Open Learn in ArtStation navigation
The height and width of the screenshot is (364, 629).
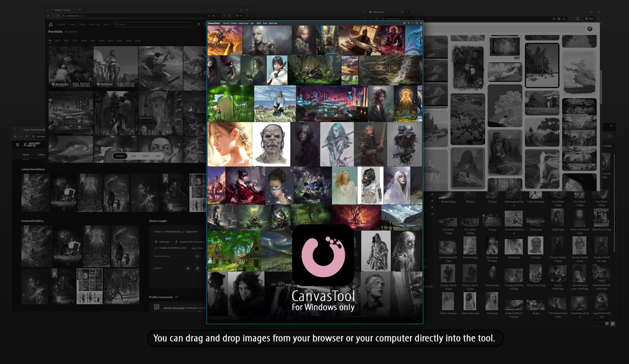coord(72,24)
